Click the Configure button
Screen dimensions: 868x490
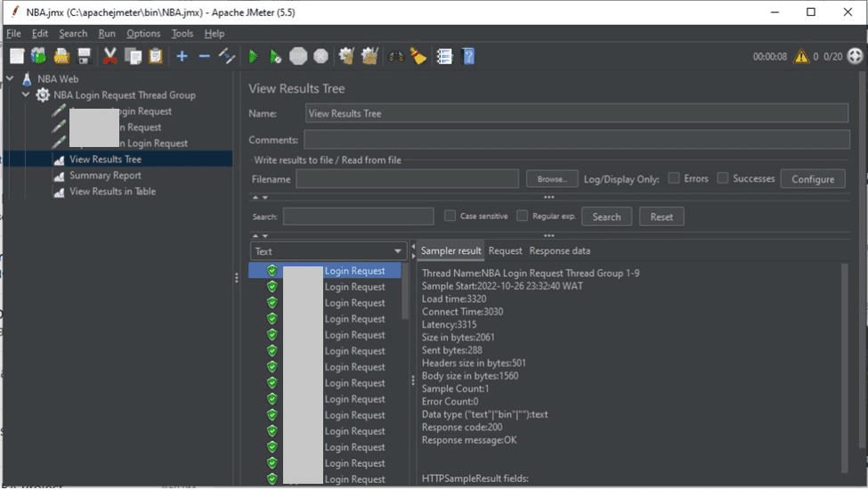click(x=812, y=179)
